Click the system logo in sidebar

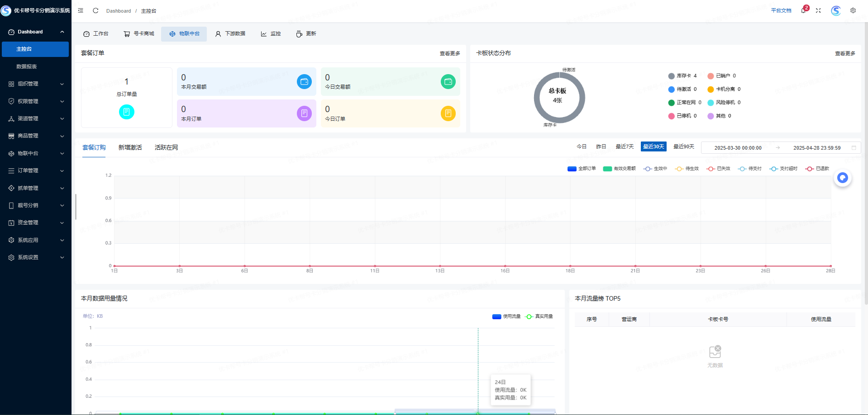click(x=6, y=10)
